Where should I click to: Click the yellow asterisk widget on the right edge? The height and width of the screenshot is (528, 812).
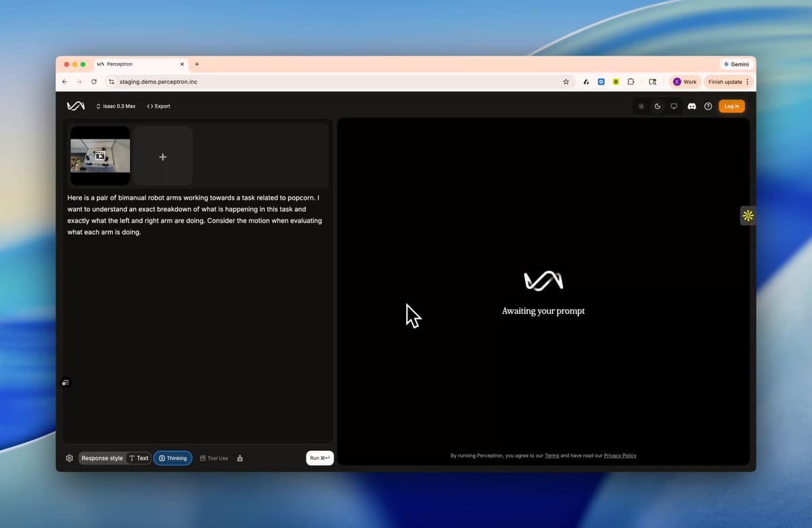coord(748,215)
